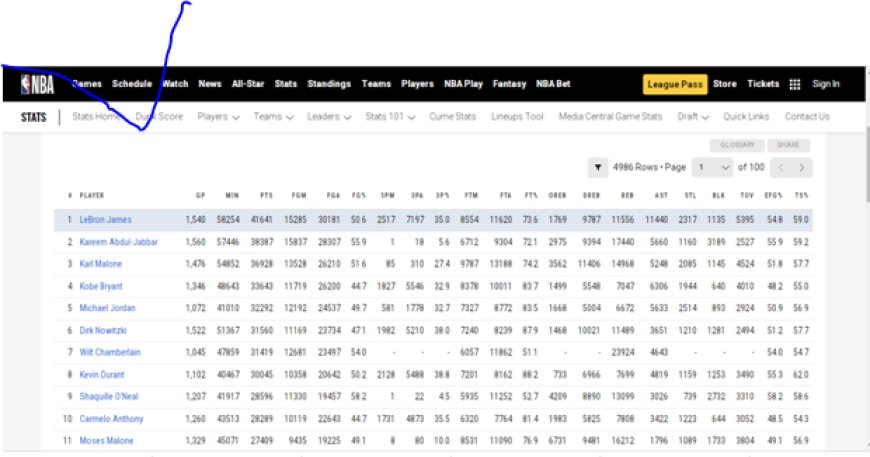
Task: Expand the Leaders submenu
Action: 329,116
